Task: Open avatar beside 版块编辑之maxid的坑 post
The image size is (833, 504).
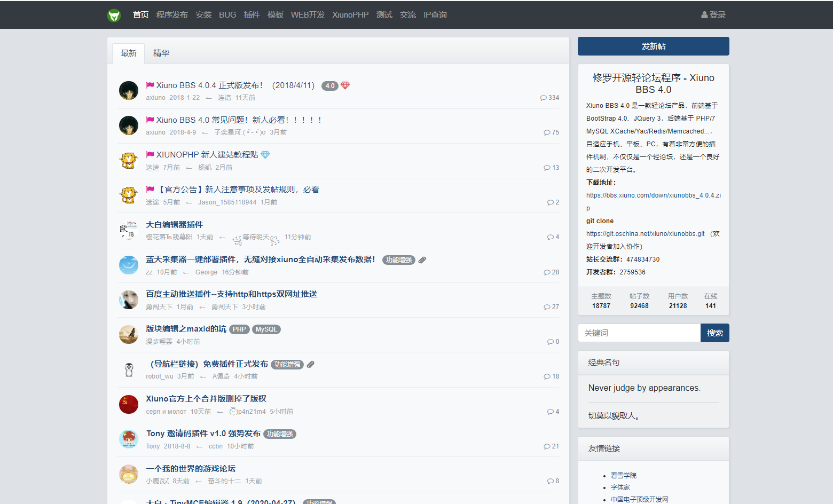Action: (129, 335)
